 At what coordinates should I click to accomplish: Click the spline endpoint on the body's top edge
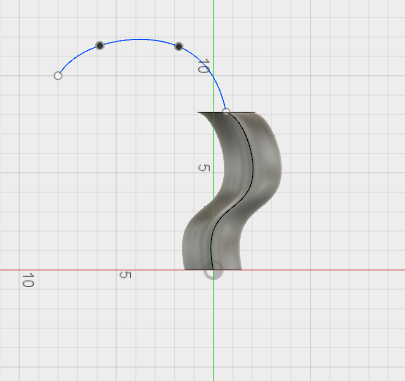226,112
